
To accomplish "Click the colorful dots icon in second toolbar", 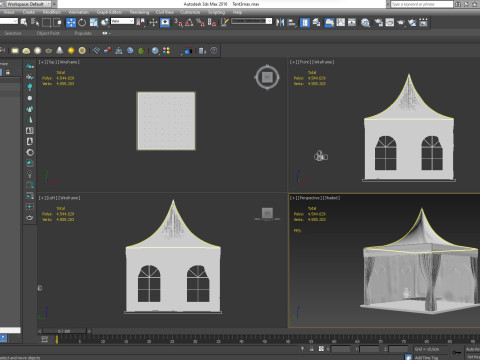I will coord(166,51).
